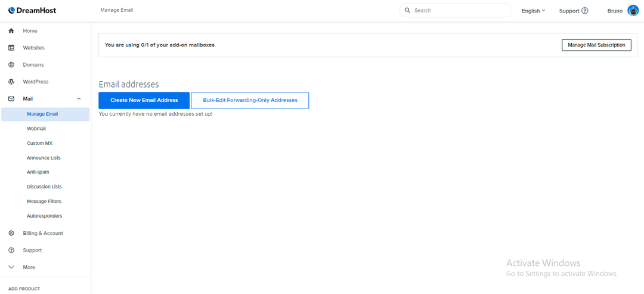Click the DreamHost logo
This screenshot has height=294, width=644.
click(32, 10)
